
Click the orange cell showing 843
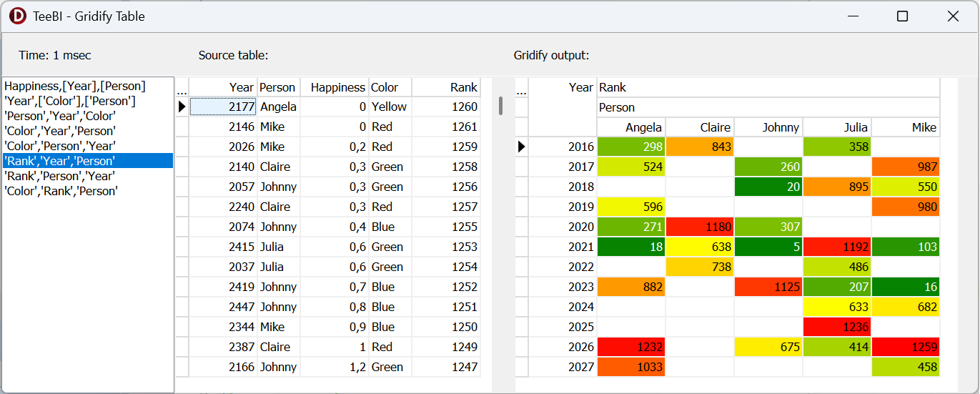[700, 147]
